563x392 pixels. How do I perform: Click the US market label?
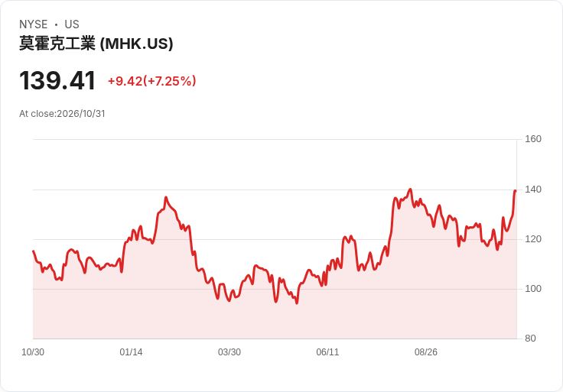click(x=72, y=24)
